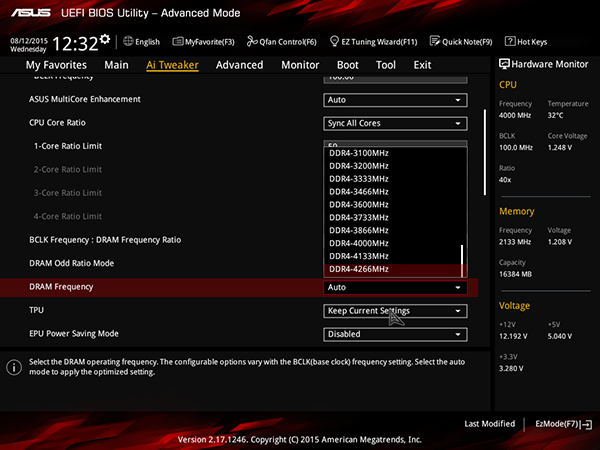
Task: Click the 12:32 clock display
Action: tap(75, 44)
